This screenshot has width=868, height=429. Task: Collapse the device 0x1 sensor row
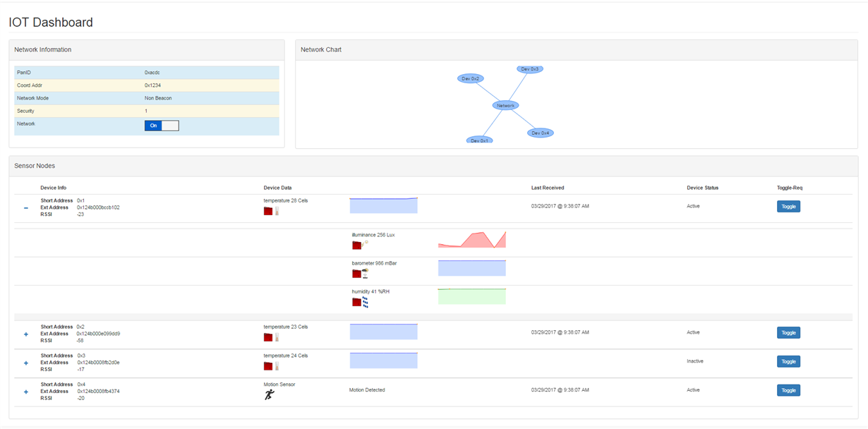tap(26, 208)
